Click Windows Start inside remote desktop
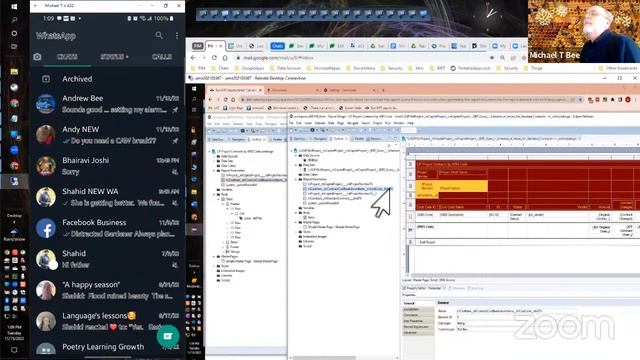Image resolution: width=640 pixels, height=360 pixels. pos(194,89)
